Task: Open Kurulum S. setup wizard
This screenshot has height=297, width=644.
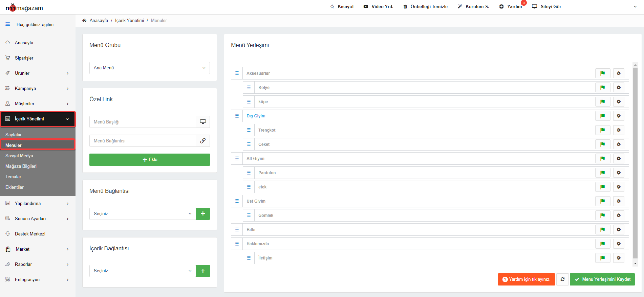Action: click(x=473, y=6)
